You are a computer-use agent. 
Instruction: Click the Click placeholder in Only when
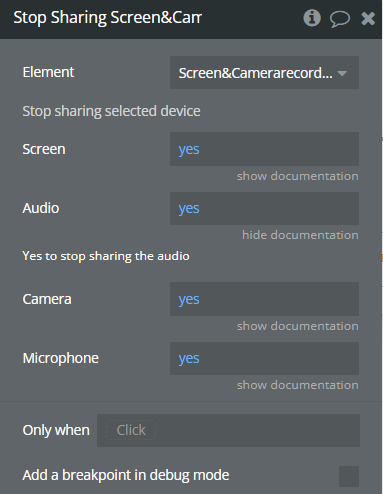[131, 430]
